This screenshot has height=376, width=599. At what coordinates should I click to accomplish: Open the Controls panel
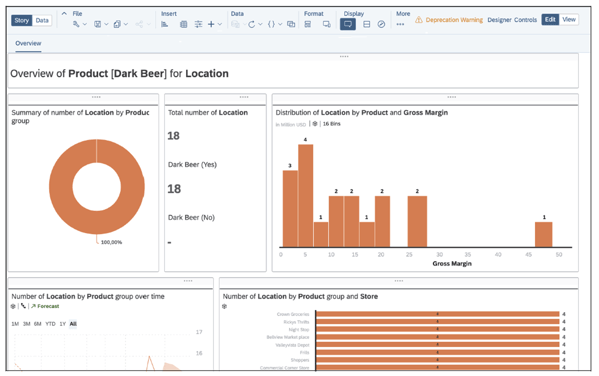click(x=525, y=19)
